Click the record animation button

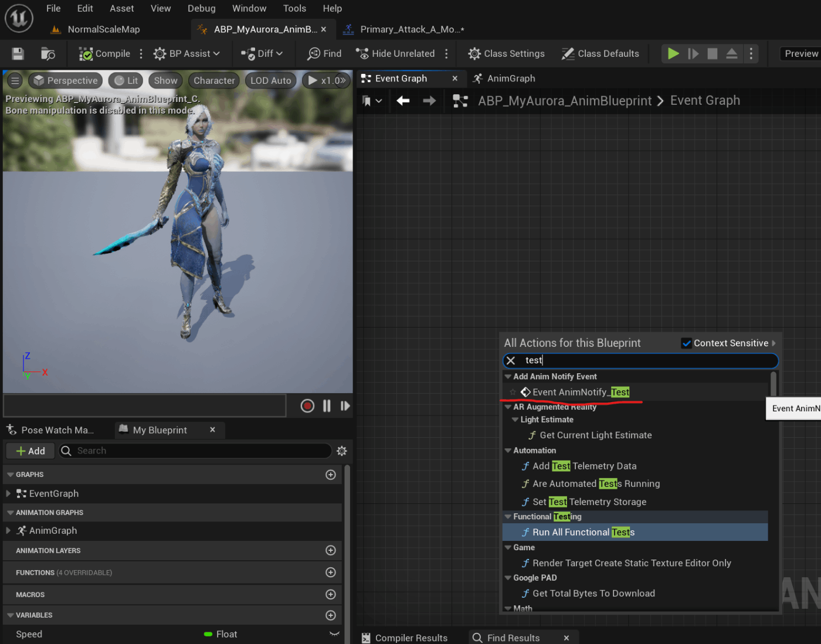(x=307, y=406)
